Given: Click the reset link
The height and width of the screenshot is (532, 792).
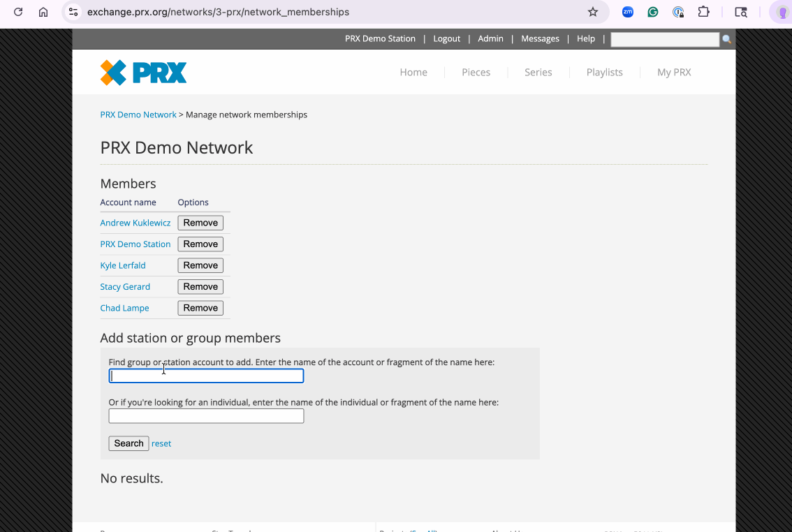Looking at the screenshot, I should [161, 443].
